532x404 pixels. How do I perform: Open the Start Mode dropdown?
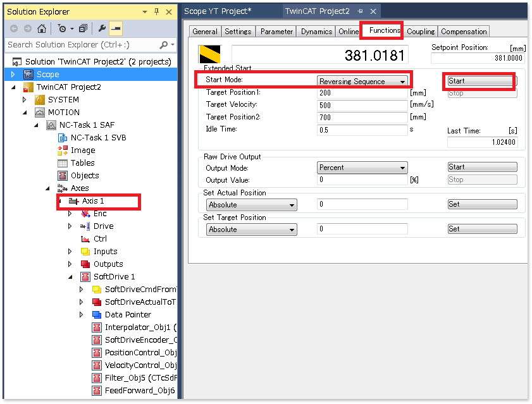pos(362,82)
